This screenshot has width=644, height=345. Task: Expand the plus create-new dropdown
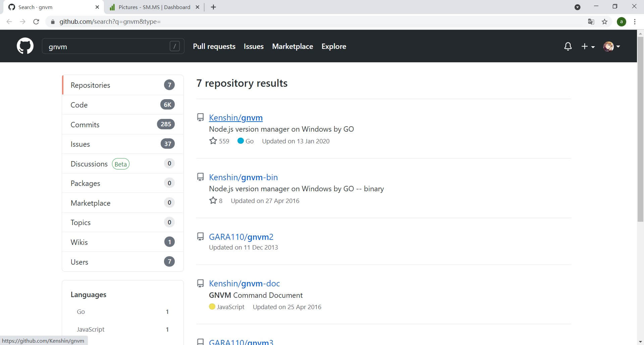(x=588, y=47)
